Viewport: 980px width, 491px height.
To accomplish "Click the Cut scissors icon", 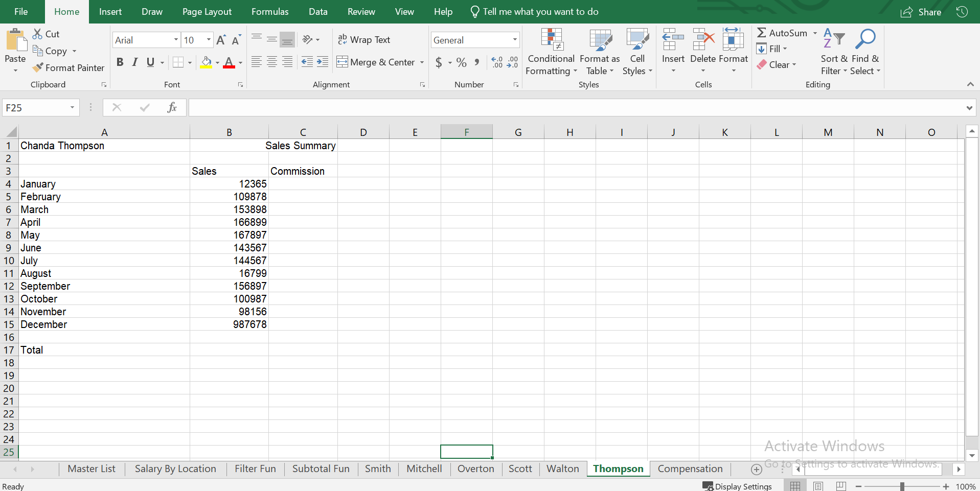I will (38, 34).
